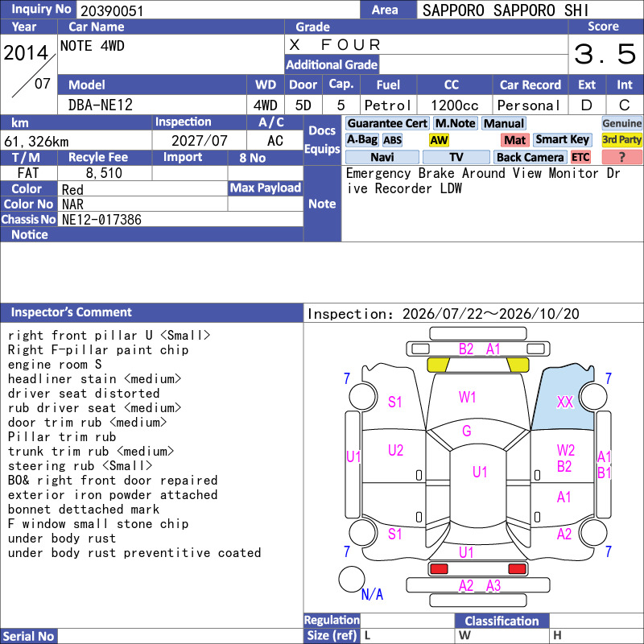Screen dimensions: 644x644
Task: Click the A-Bag equipment badge
Action: [361, 140]
